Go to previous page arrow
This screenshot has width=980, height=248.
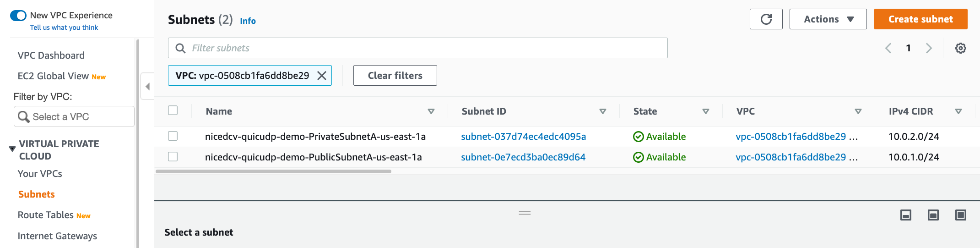tap(888, 48)
